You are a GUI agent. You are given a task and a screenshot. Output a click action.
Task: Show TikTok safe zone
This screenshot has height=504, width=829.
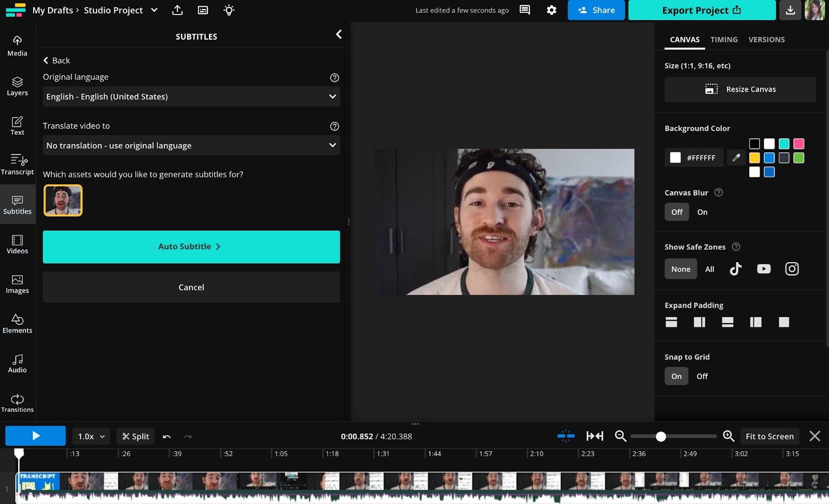coord(736,269)
